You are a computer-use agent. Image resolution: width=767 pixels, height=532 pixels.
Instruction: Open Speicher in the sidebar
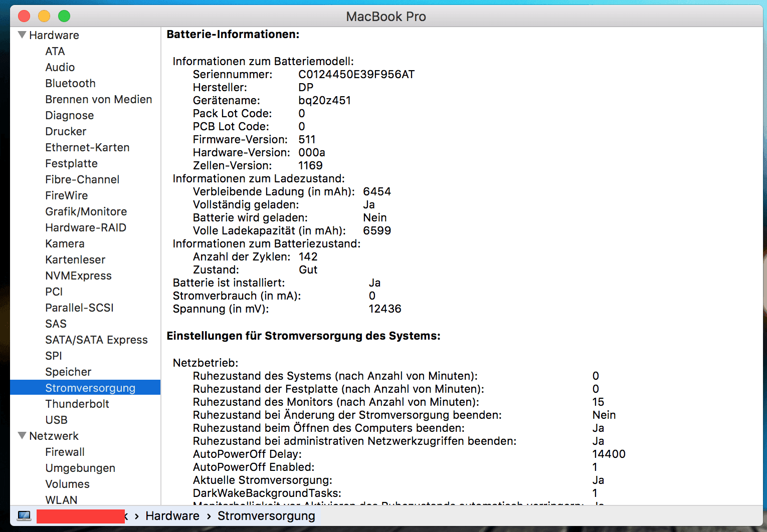click(x=68, y=372)
